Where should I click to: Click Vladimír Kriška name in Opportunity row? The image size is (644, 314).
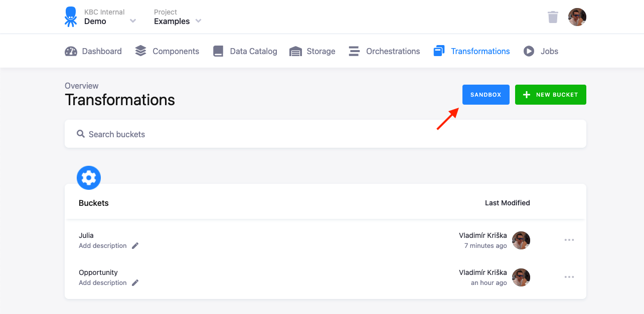[x=483, y=272]
